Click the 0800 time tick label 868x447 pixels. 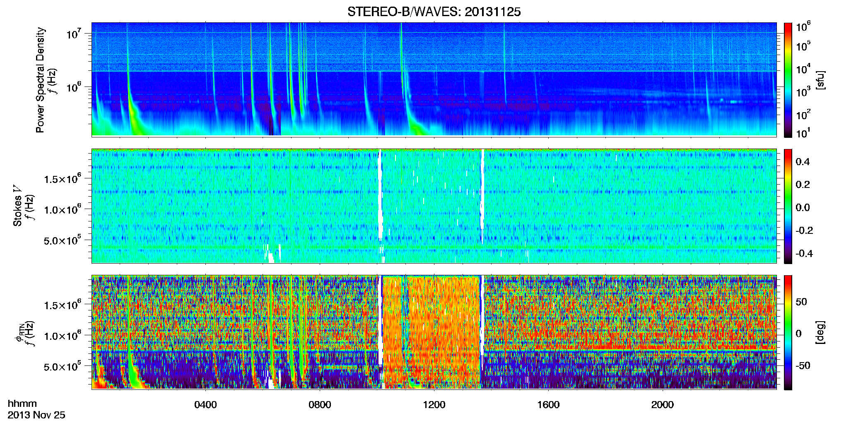(x=320, y=404)
